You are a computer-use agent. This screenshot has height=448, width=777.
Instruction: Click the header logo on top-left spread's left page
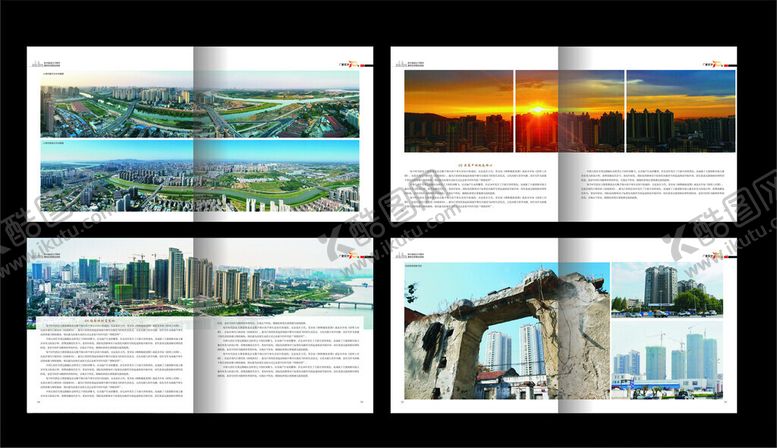[x=48, y=62]
